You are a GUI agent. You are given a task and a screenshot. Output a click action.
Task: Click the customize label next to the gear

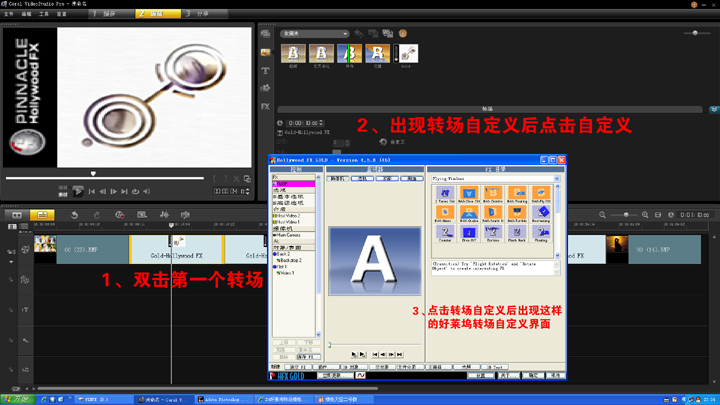click(398, 142)
